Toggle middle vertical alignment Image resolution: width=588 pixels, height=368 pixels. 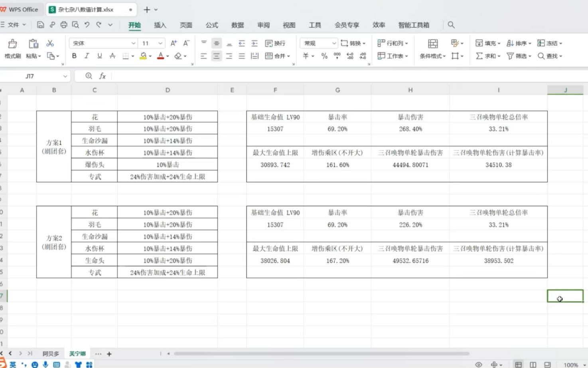216,43
